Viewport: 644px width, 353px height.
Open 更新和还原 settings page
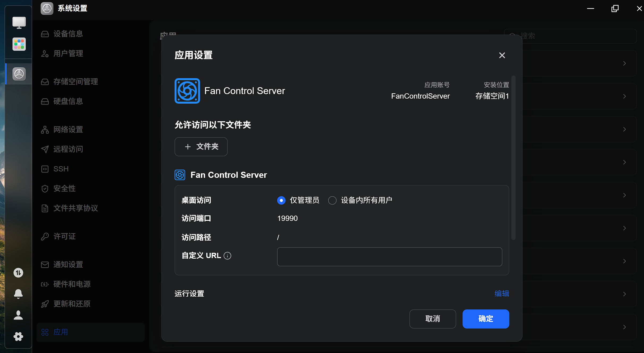pyautogui.click(x=91, y=304)
